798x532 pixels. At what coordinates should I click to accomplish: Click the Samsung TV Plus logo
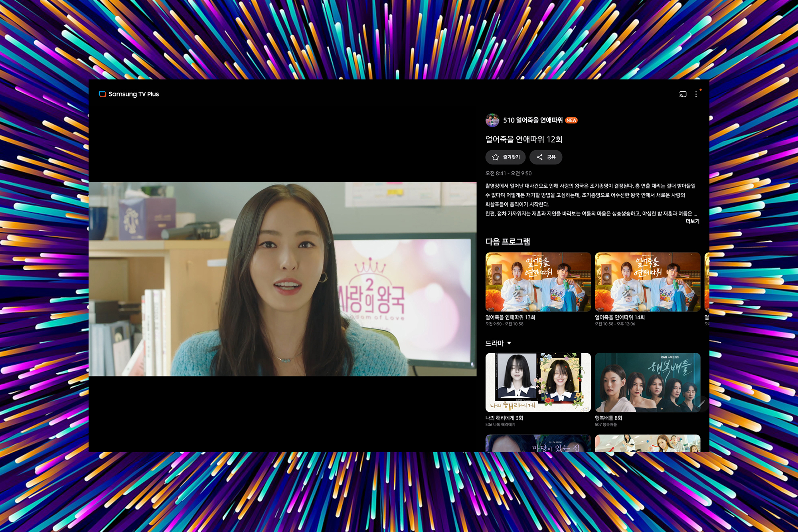click(129, 94)
